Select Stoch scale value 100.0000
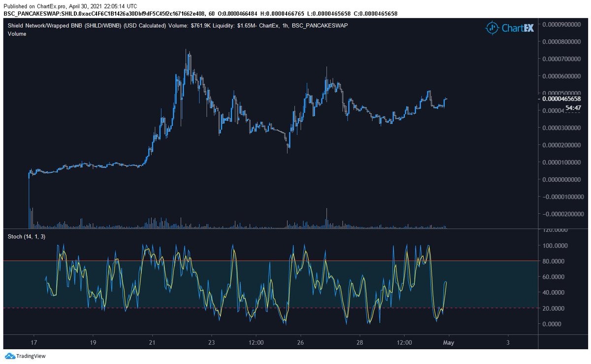The width and height of the screenshot is (591, 364). click(x=556, y=245)
